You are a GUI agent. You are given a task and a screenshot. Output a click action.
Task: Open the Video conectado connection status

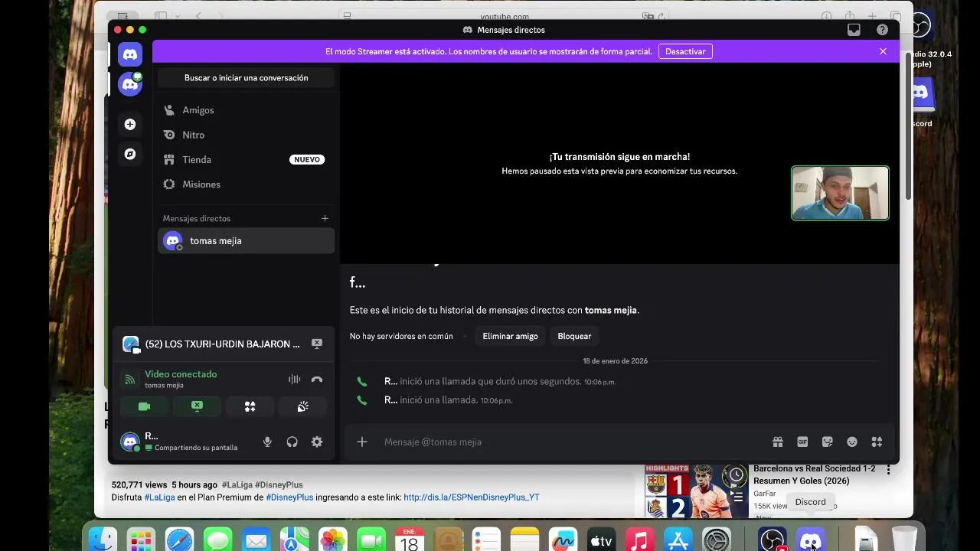[181, 374]
